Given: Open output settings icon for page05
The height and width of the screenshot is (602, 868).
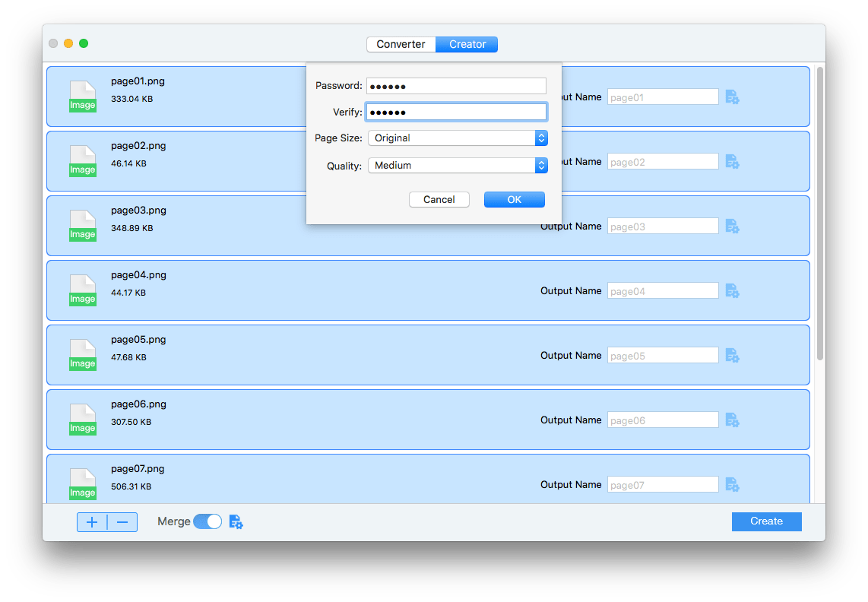Looking at the screenshot, I should coord(732,356).
